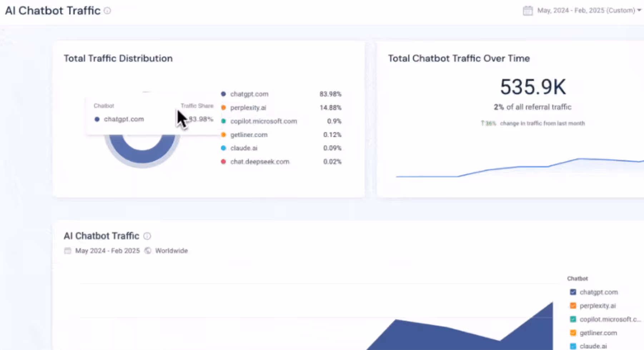Click the 83.98% value in the chatgpt.com row
644x350 pixels.
pos(330,94)
